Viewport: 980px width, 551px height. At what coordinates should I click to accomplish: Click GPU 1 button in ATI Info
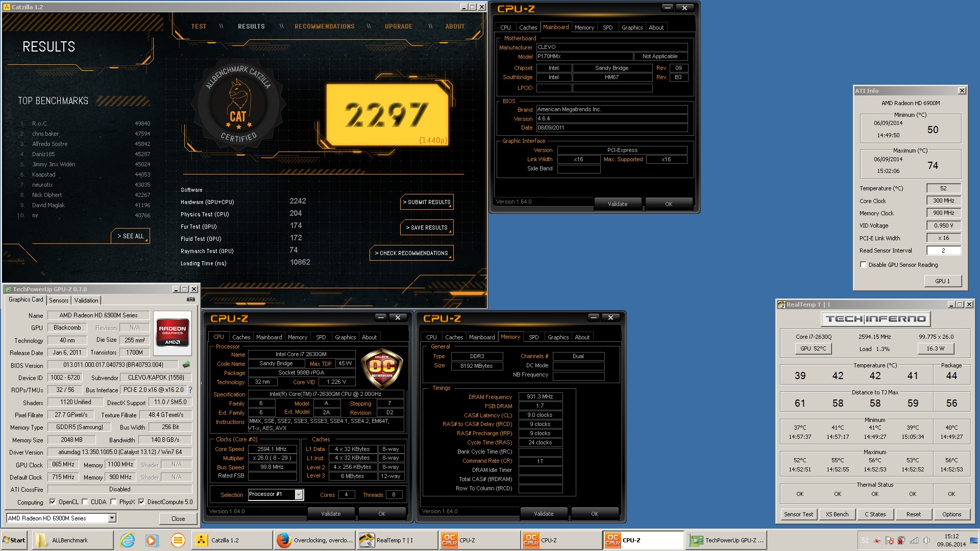click(x=942, y=281)
